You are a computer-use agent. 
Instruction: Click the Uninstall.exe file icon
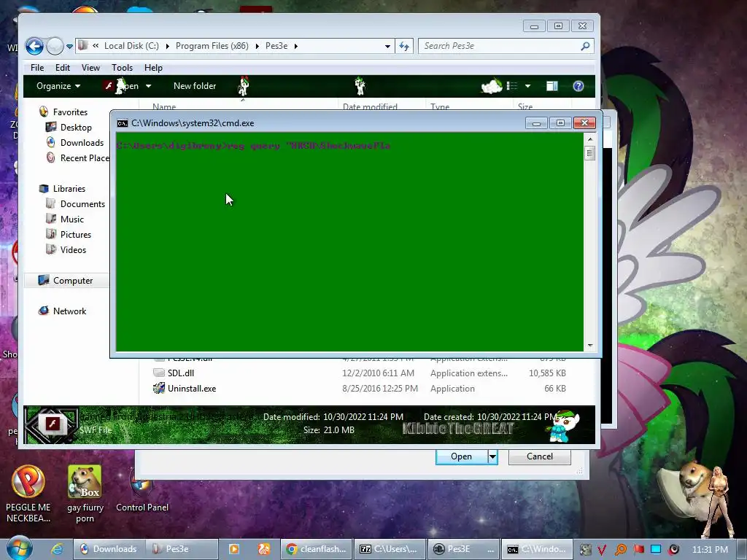point(158,388)
